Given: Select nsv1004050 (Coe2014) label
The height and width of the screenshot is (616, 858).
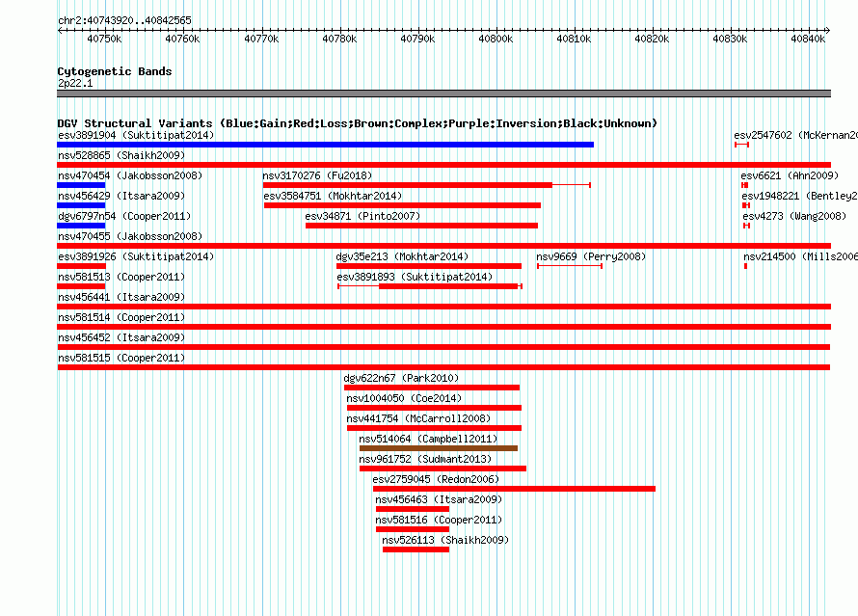Looking at the screenshot, I should coord(404,398).
